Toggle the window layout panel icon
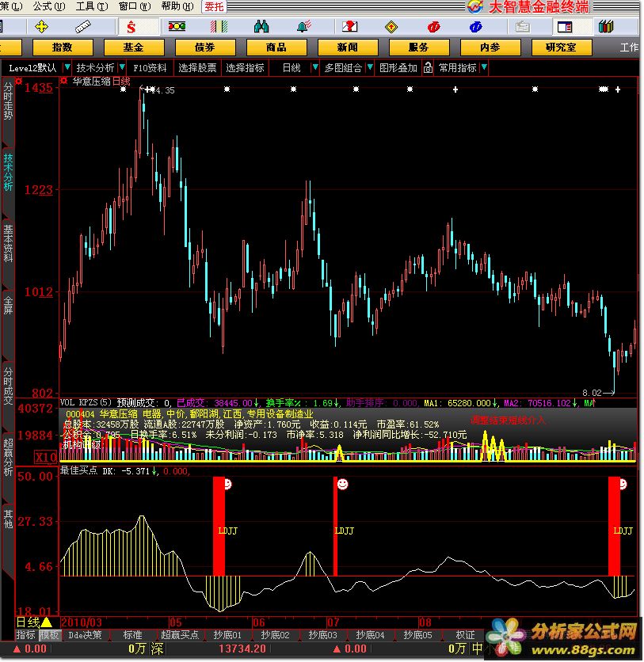This screenshot has width=644, height=662. point(565,28)
